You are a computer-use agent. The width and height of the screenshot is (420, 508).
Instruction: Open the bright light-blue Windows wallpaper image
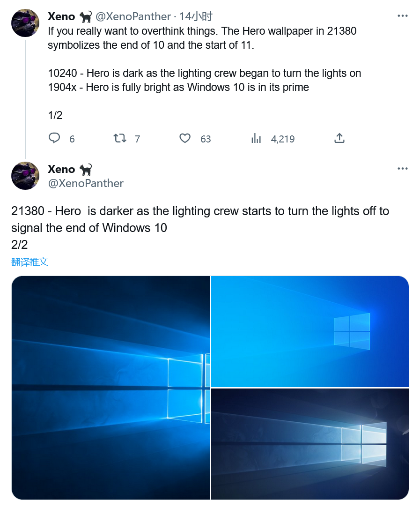(x=310, y=331)
